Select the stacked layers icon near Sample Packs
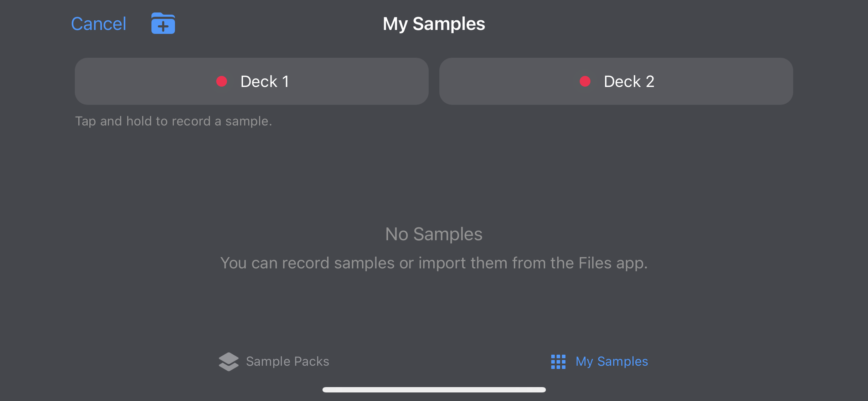Screen dimensions: 868x401 click(228, 361)
